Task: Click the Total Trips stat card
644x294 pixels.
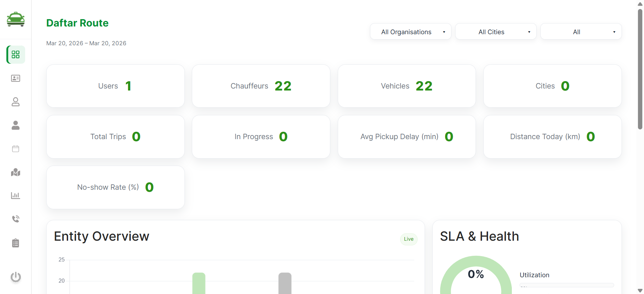Action: click(x=115, y=137)
